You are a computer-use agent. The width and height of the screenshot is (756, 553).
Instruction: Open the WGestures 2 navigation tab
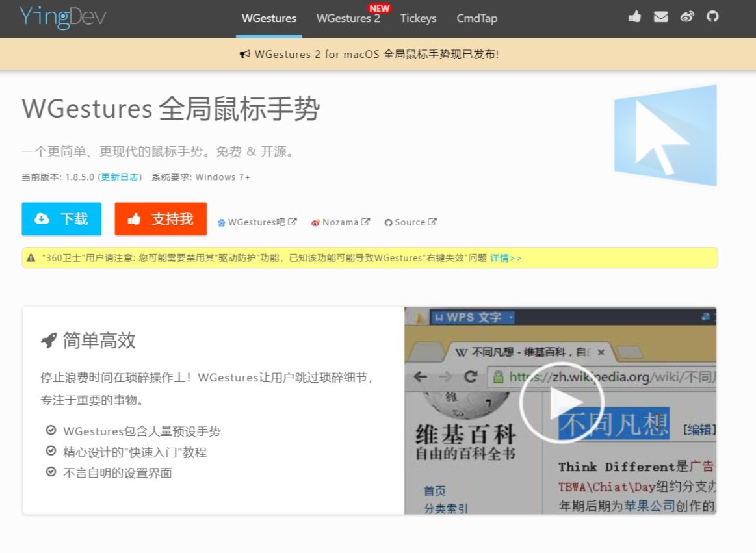pyautogui.click(x=348, y=18)
